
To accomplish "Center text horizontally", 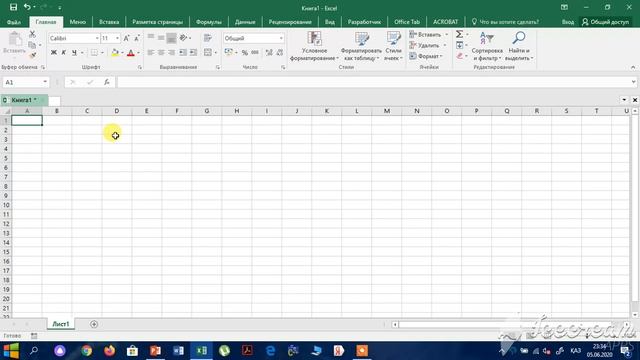I will tap(161, 53).
